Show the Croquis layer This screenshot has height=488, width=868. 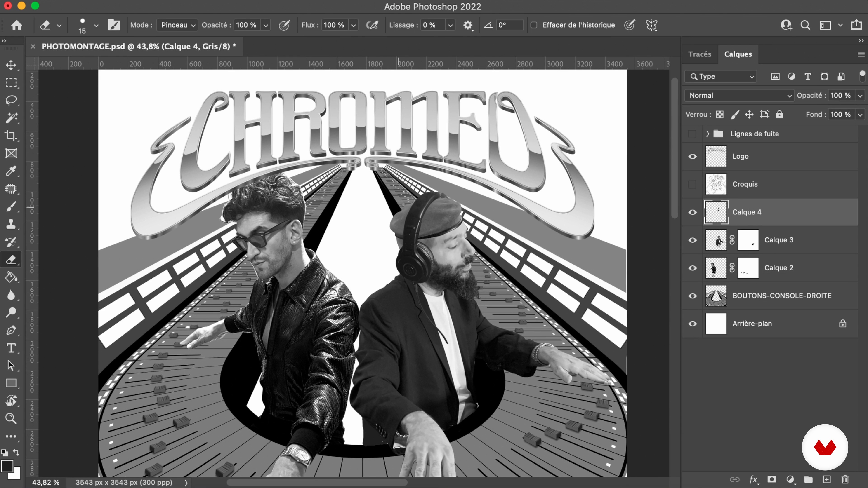coord(692,184)
